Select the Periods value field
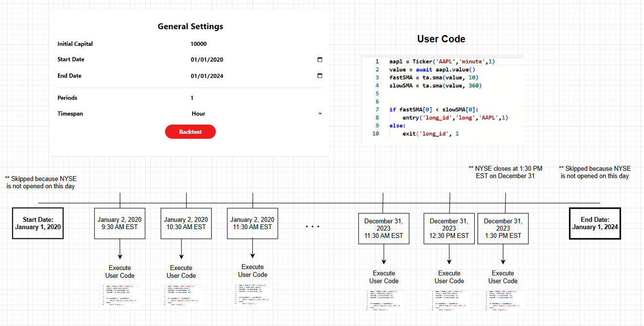Screen dimensions: 644x326 click(193, 98)
